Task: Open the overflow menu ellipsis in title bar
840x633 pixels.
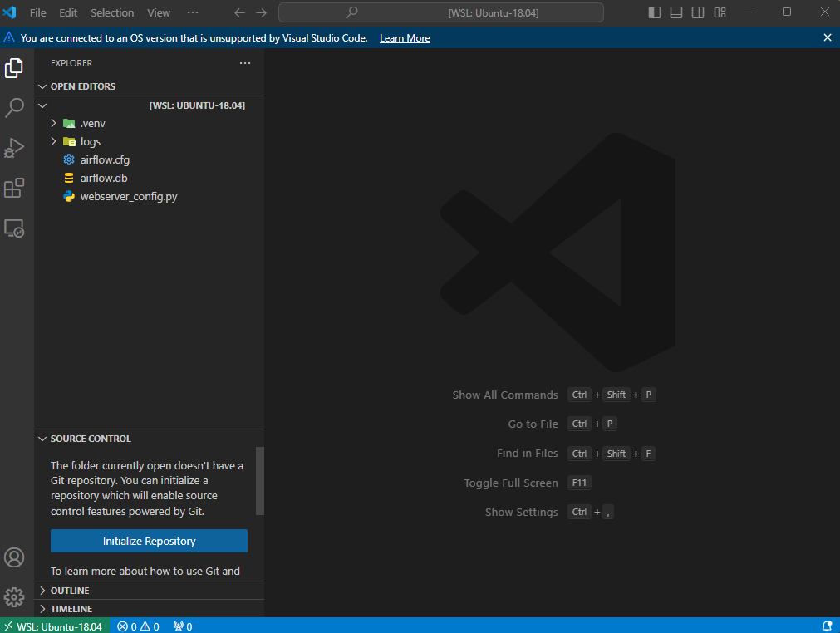Action: (193, 12)
